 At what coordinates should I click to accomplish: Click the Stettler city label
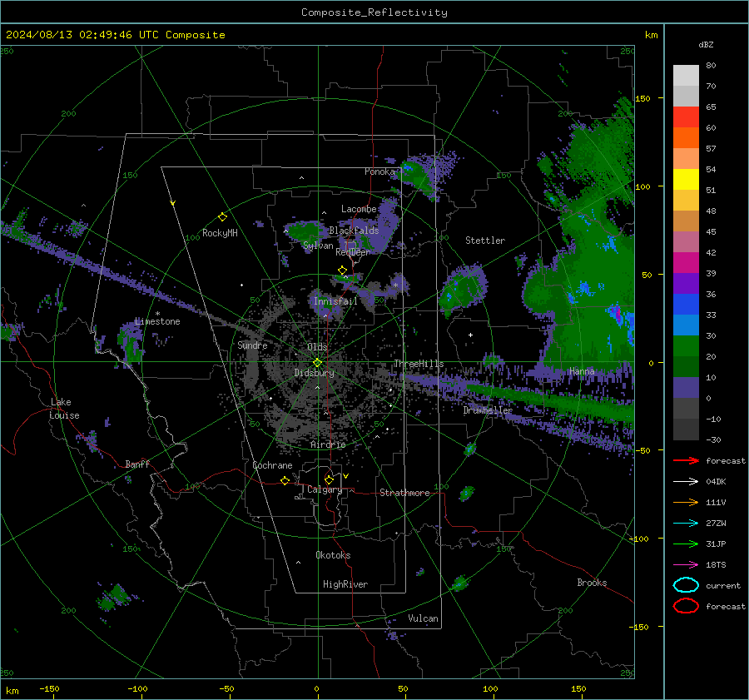[485, 241]
